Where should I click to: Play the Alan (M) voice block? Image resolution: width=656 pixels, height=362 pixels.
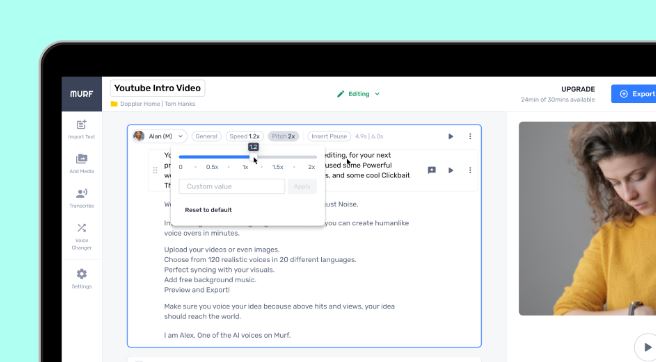pyautogui.click(x=451, y=136)
